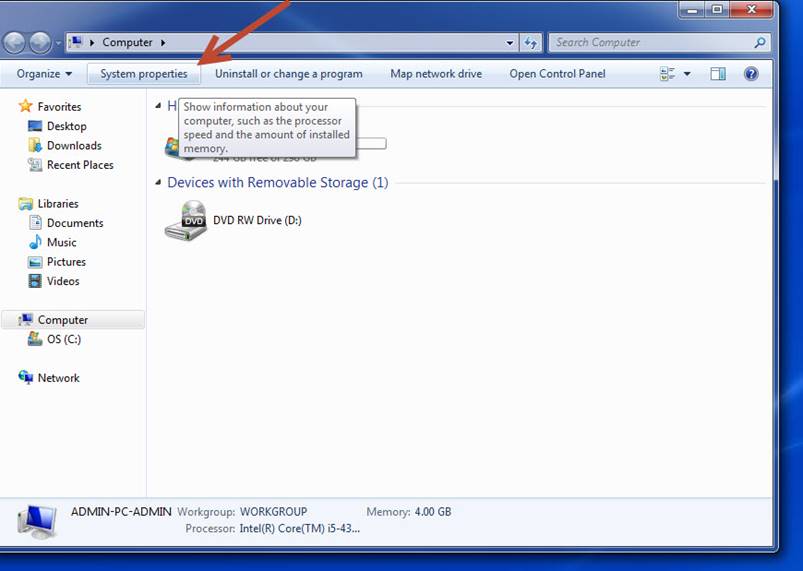Select Map network drive

[435, 74]
